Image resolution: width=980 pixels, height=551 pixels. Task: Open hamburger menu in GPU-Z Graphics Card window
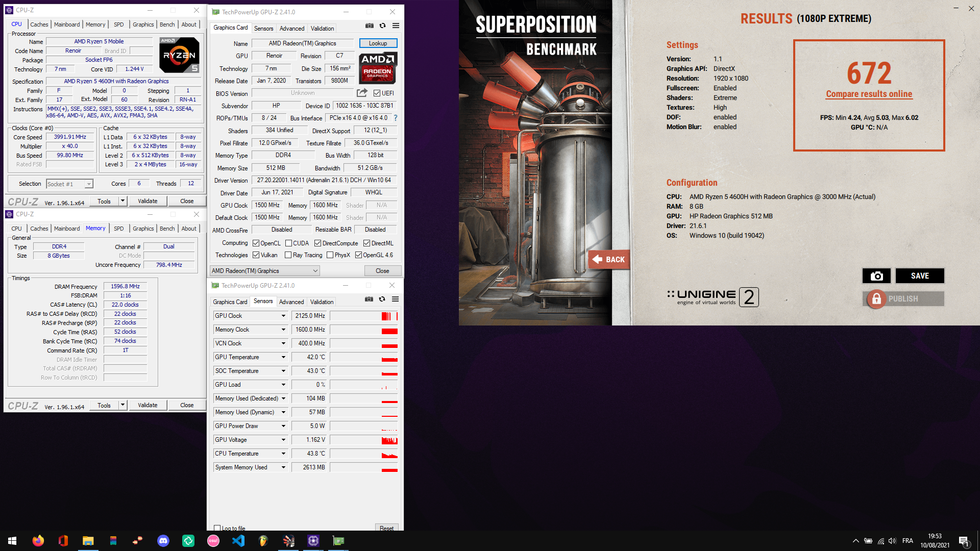tap(396, 26)
